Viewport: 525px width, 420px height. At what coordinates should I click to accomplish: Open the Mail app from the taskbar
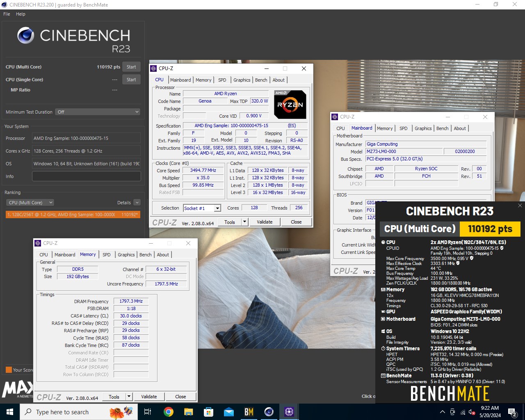pyautogui.click(x=228, y=412)
